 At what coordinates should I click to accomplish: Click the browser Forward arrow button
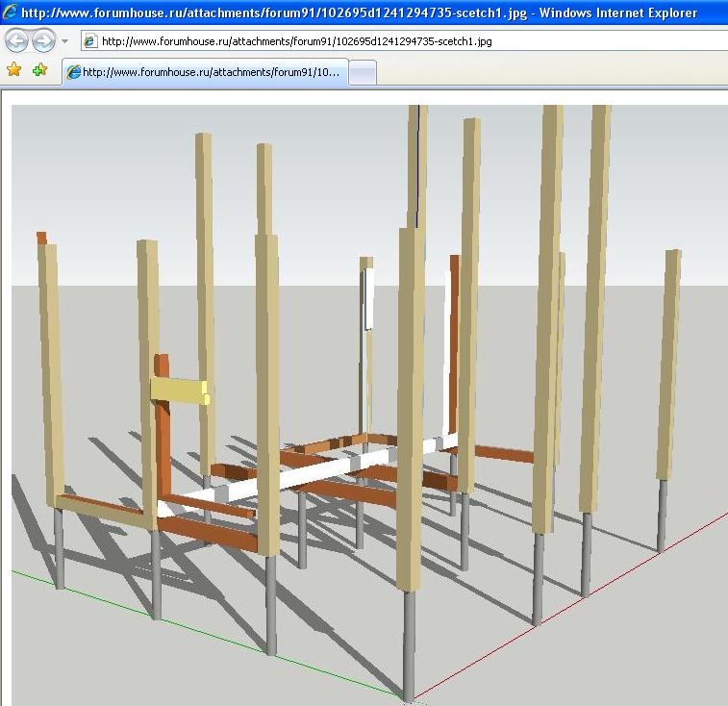point(43,40)
